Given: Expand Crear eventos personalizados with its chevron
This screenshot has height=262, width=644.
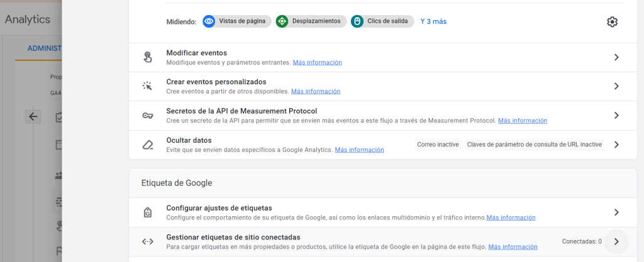Looking at the screenshot, I should click(616, 86).
